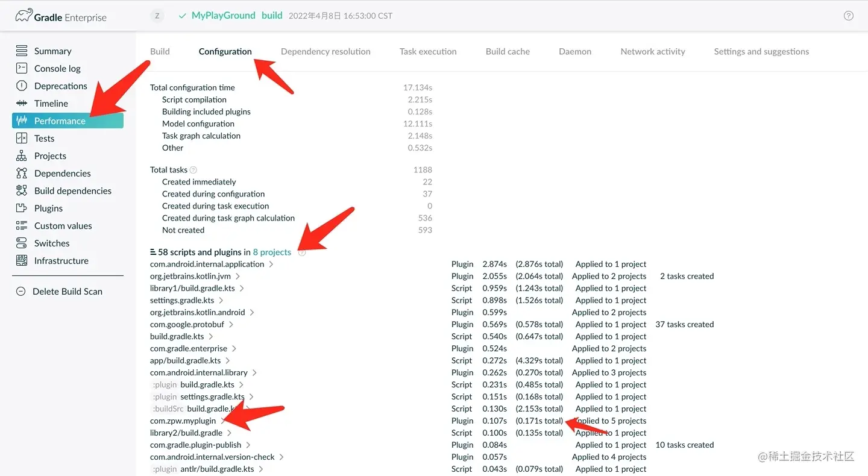Click the info icon beside Total tasks
The image size is (868, 476).
(193, 170)
